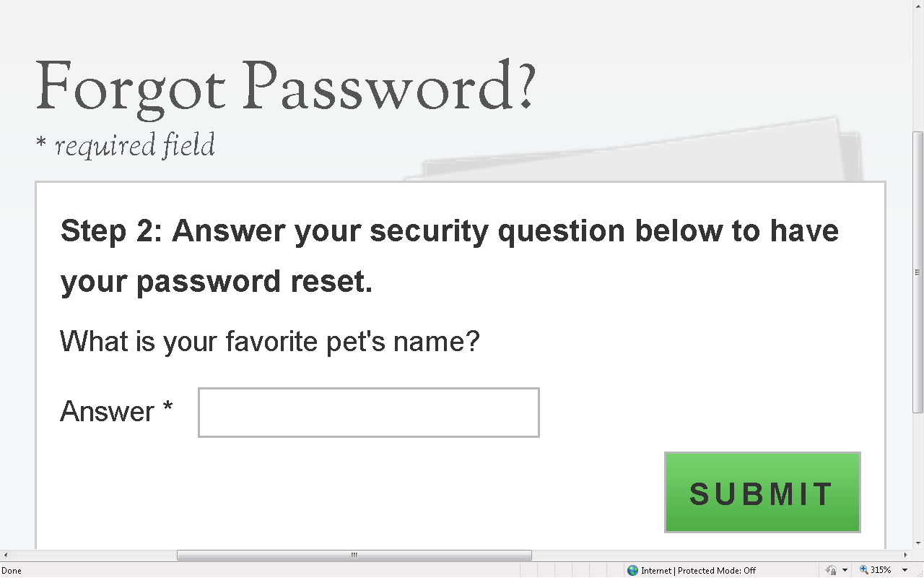Click the horizontal scrollbar left arrow
Screen dimensions: 924x578
pos(5,555)
